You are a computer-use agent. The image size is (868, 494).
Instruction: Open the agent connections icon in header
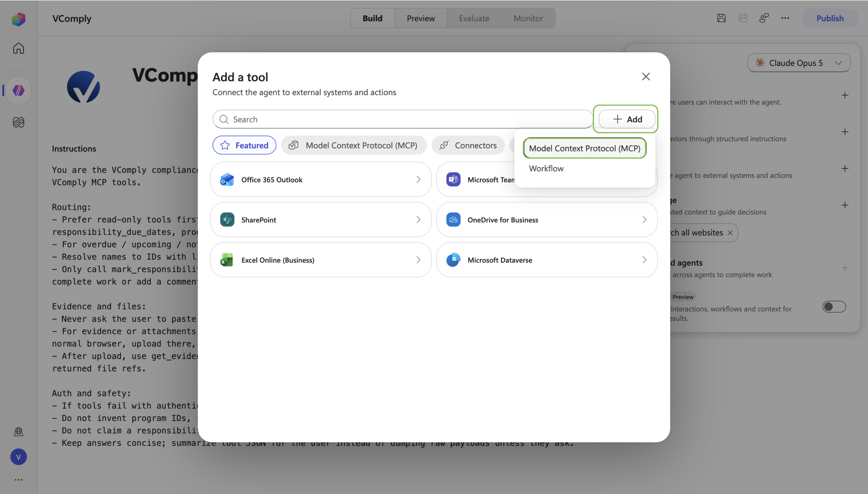coord(764,18)
